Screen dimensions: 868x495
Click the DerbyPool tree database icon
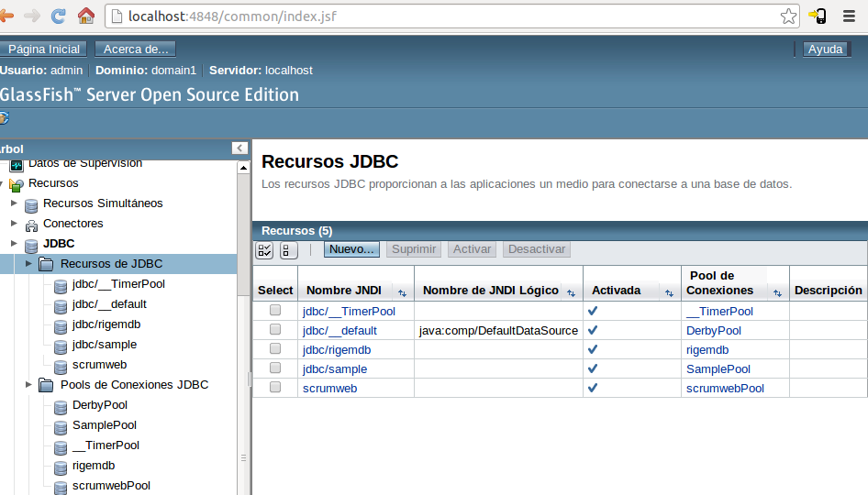(x=61, y=408)
